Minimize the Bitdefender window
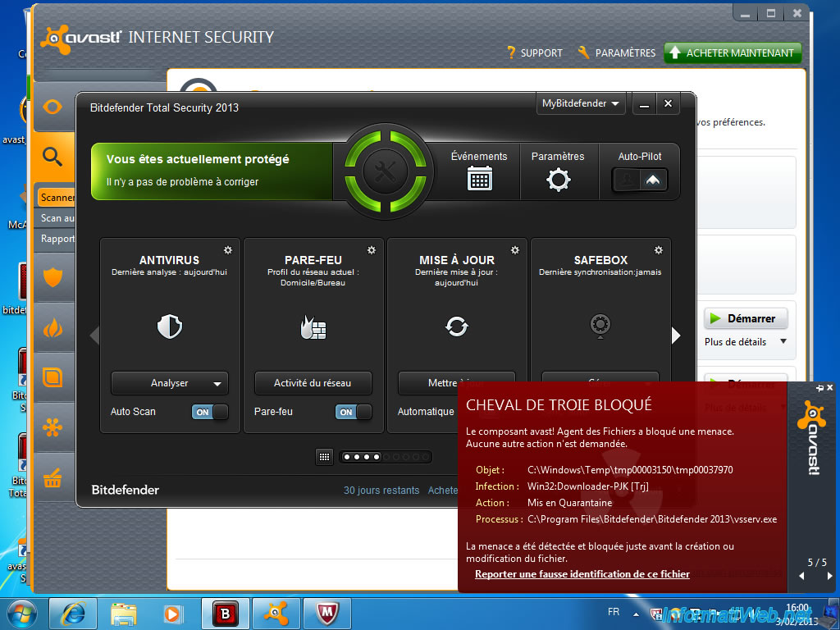This screenshot has width=840, height=630. tap(644, 103)
